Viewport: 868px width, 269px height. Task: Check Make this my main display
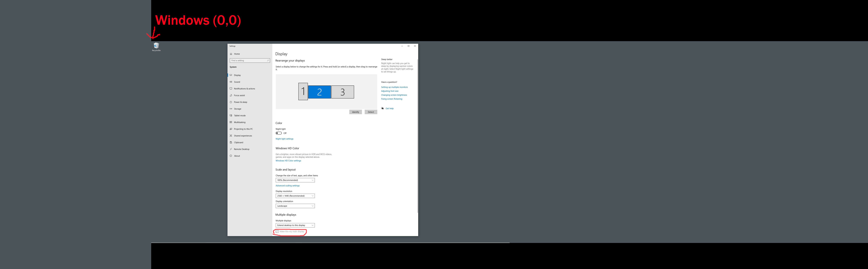coord(277,232)
